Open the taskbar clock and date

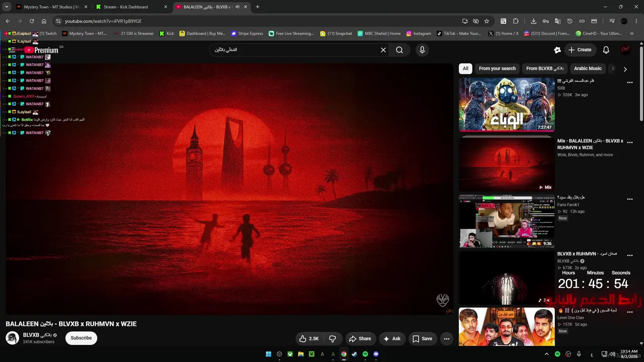pos(629,354)
